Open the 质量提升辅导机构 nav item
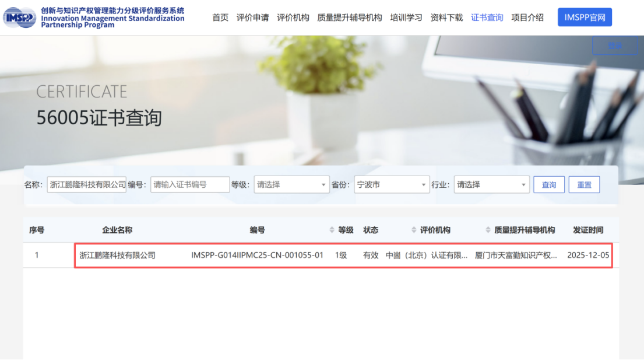Viewport: 644px width, 360px height. [349, 18]
